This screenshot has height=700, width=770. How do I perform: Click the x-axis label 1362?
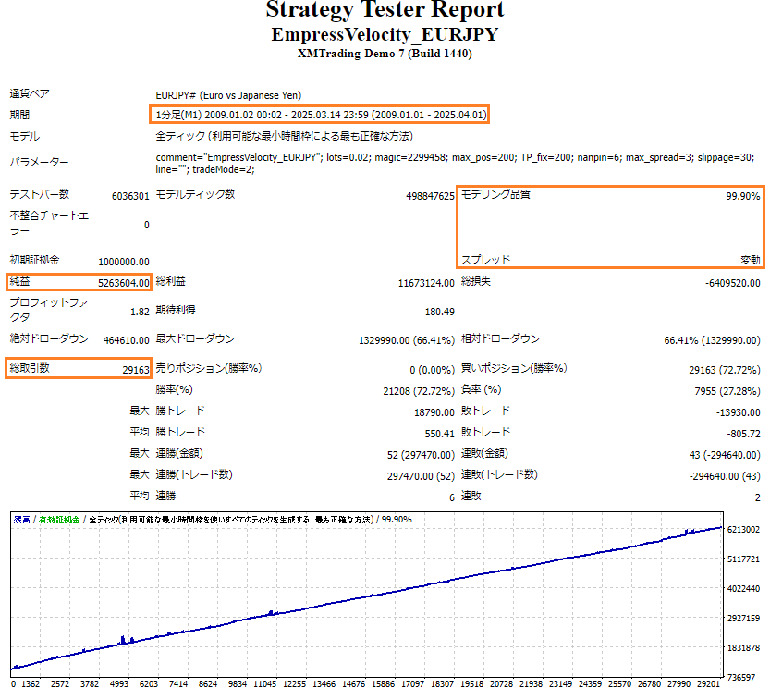click(x=31, y=683)
